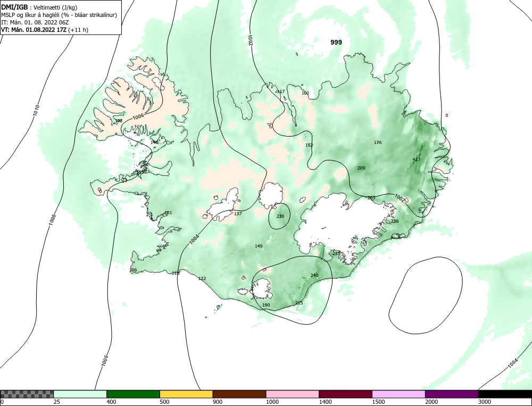Click the 1010 isobar label

click(x=36, y=111)
